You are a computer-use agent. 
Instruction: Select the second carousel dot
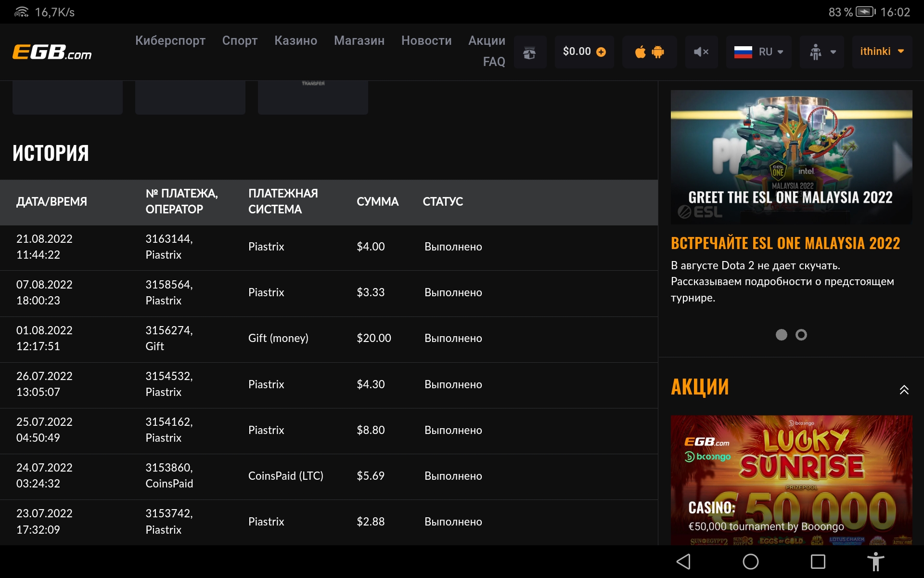coord(801,335)
